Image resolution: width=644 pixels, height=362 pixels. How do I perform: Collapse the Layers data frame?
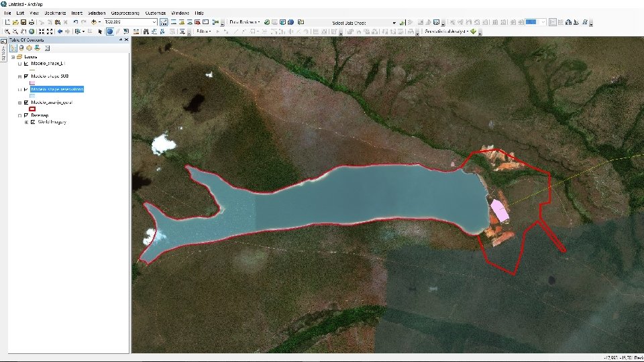[x=13, y=57]
